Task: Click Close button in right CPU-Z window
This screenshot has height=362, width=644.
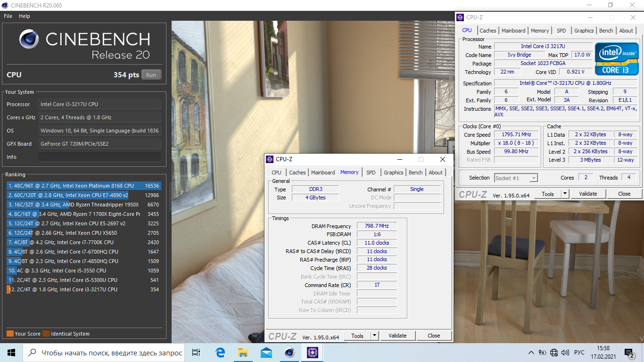Action: pyautogui.click(x=624, y=194)
